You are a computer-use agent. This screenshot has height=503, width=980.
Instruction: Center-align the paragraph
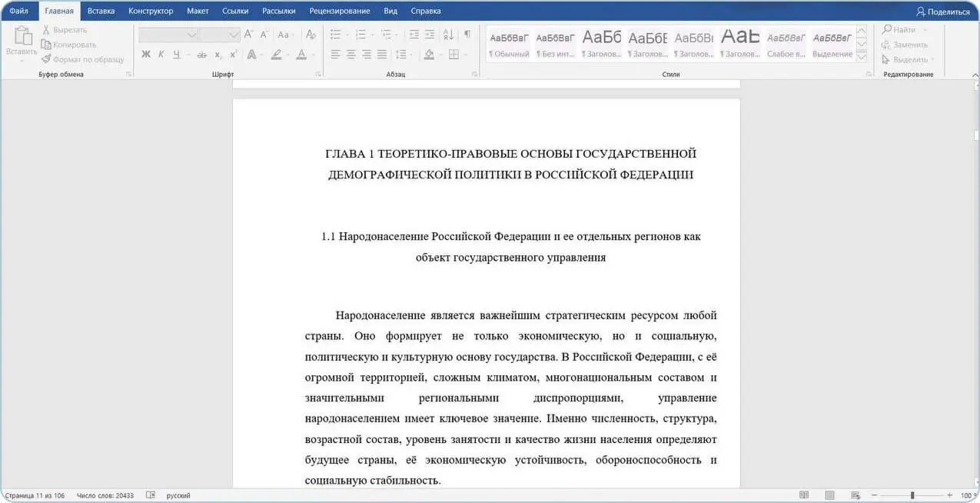(x=351, y=54)
